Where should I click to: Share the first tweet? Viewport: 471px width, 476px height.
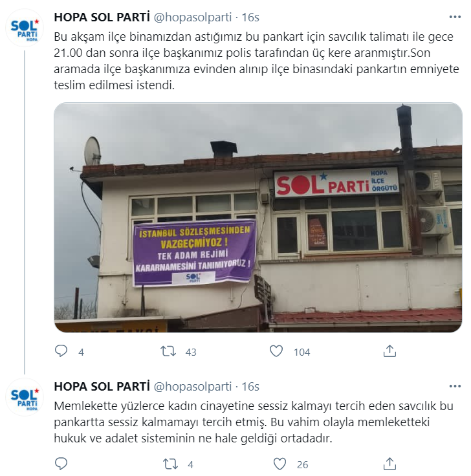(x=389, y=351)
